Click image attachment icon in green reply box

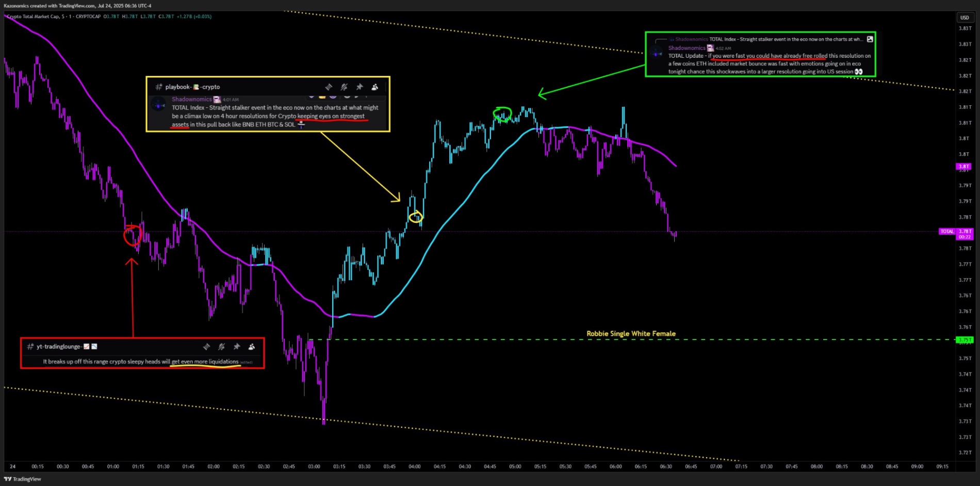pyautogui.click(x=870, y=39)
